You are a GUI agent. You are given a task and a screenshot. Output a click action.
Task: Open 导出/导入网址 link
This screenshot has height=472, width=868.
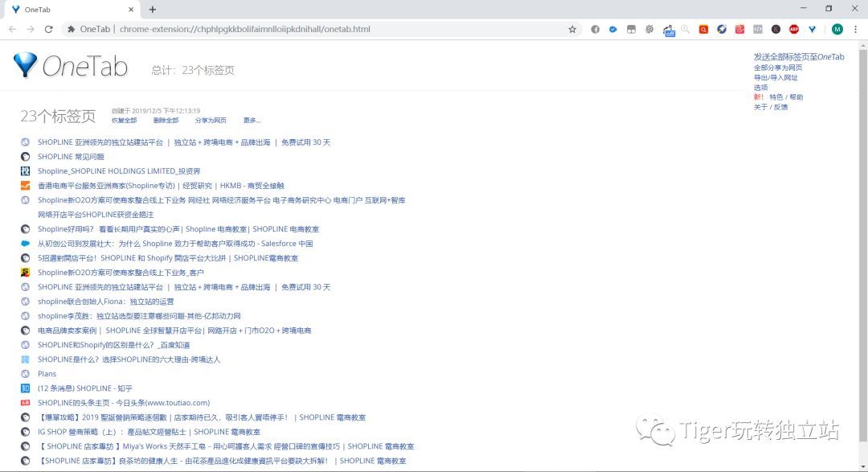[776, 77]
